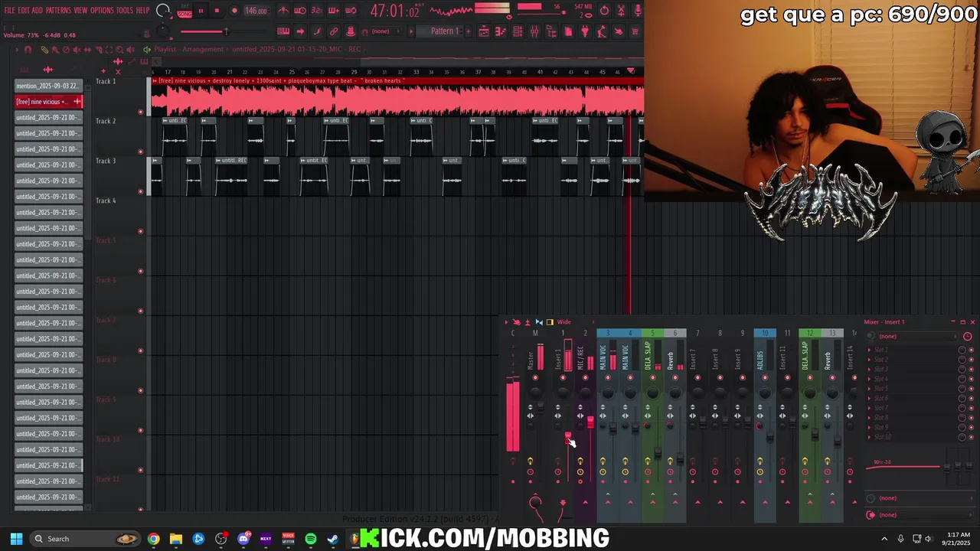Toggle the metronome icon

pyautogui.click(x=283, y=11)
